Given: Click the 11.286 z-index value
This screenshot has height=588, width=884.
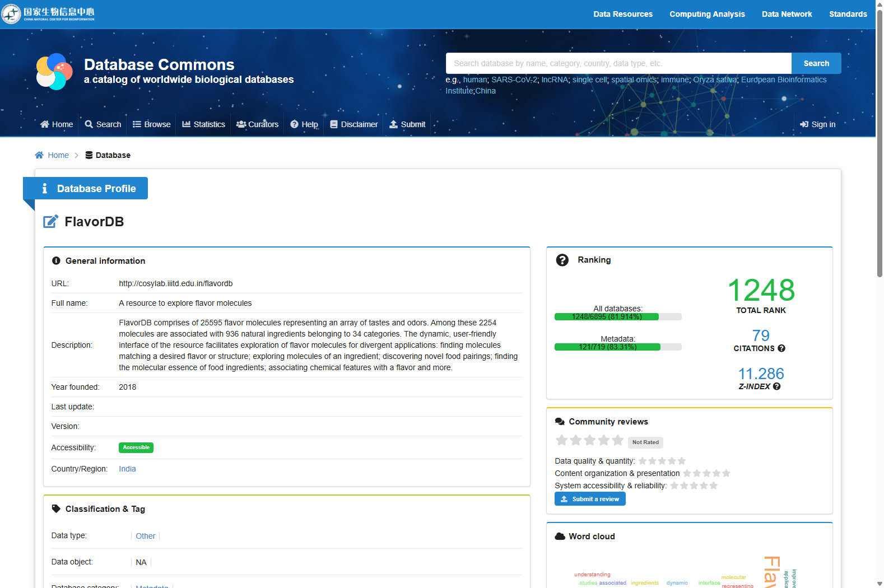Looking at the screenshot, I should tap(761, 374).
